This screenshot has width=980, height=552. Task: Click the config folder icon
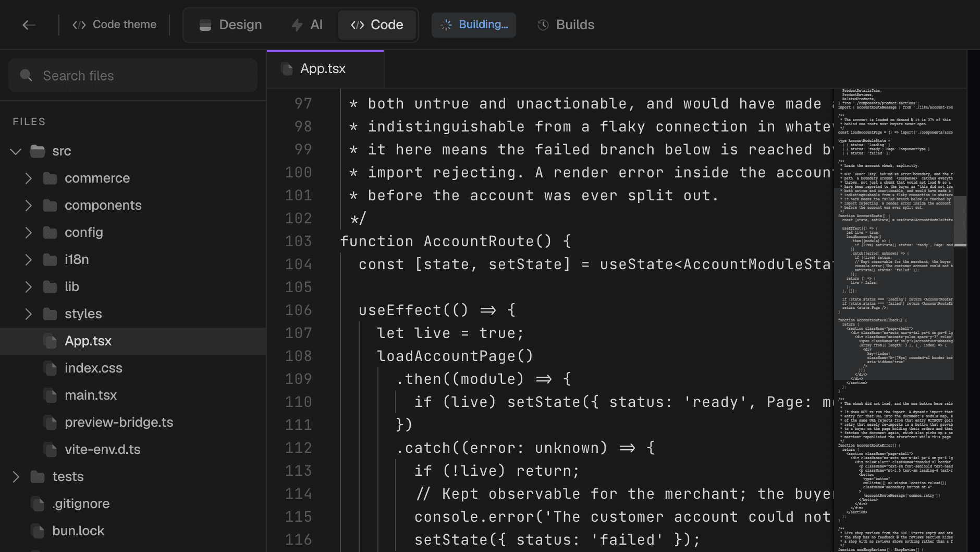pyautogui.click(x=50, y=233)
